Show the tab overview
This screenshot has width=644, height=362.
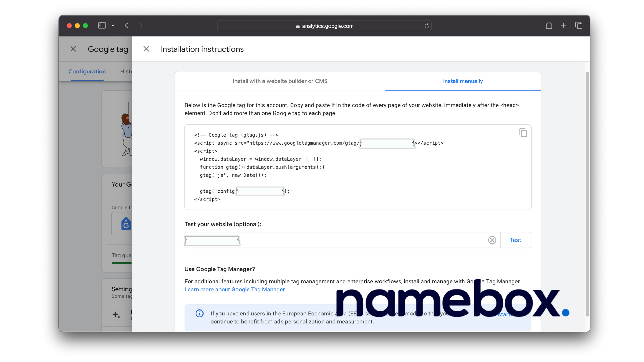[x=579, y=25]
